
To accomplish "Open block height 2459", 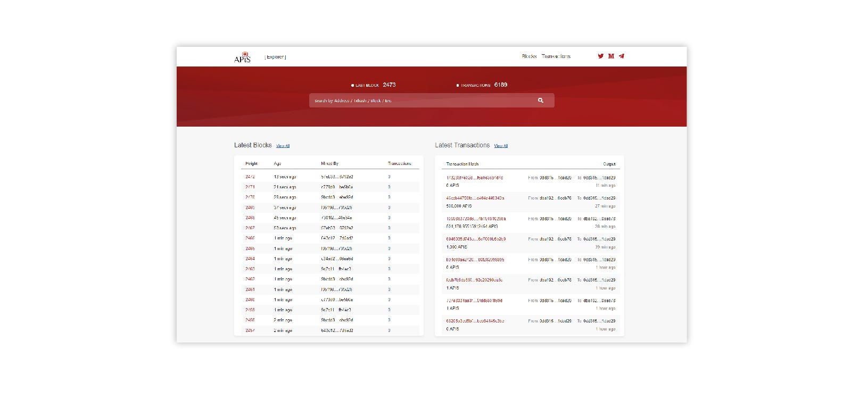I will (250, 310).
